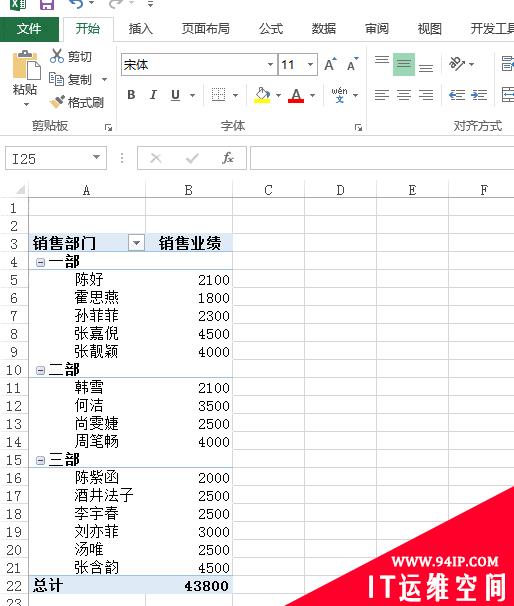
Task: Click the increase indent icon
Action: (479, 95)
